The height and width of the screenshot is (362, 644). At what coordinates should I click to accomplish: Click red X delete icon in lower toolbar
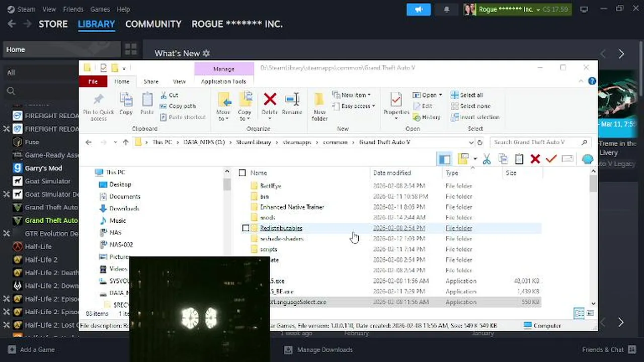click(535, 159)
